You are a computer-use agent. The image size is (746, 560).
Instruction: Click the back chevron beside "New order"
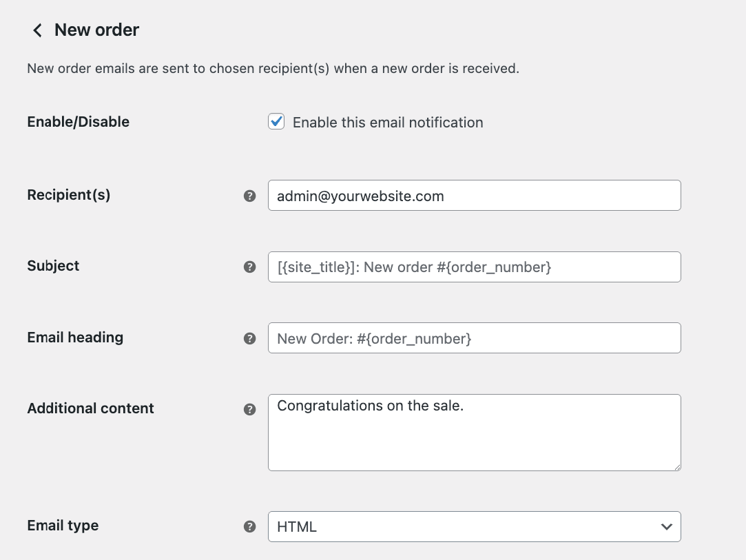point(37,30)
